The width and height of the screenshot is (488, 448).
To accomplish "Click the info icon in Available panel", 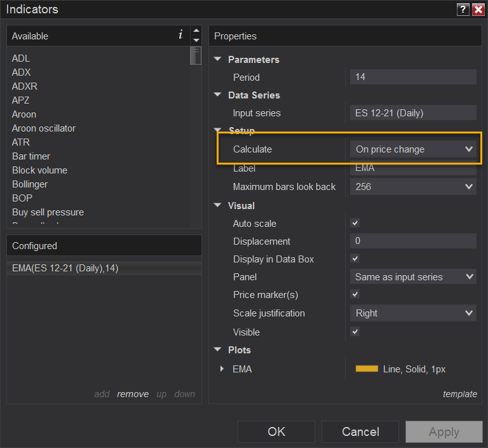I will coord(180,36).
